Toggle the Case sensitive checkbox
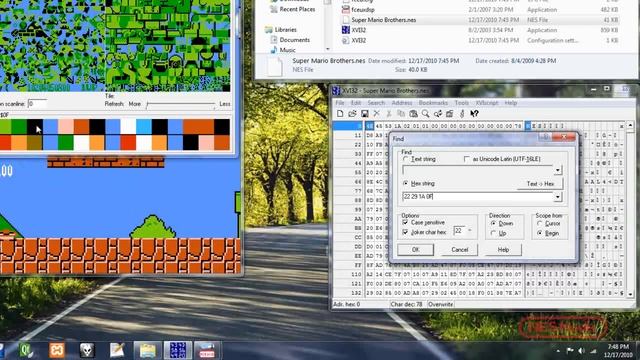This screenshot has height=360, width=640. pos(405,222)
